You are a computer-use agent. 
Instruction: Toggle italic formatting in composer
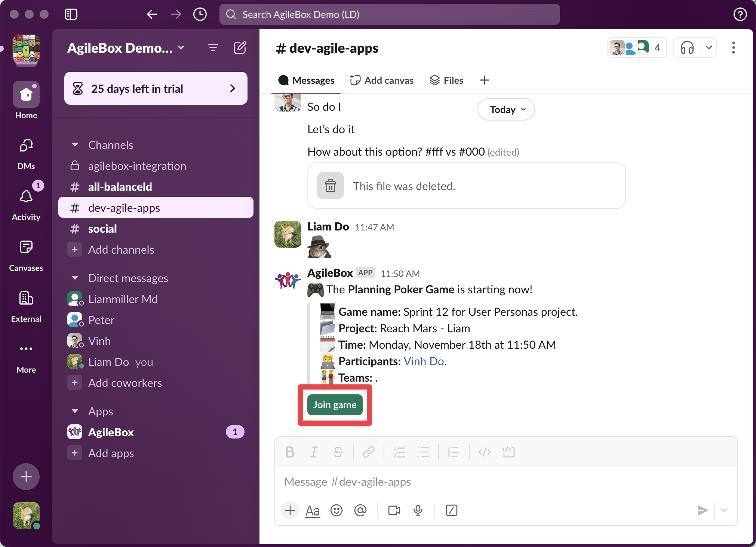(314, 452)
